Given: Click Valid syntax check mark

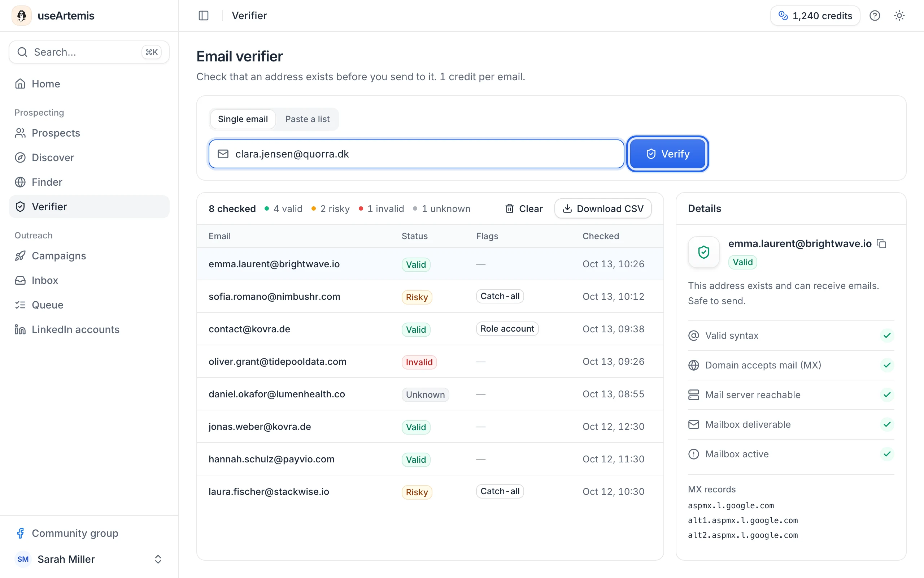Looking at the screenshot, I should tap(887, 335).
